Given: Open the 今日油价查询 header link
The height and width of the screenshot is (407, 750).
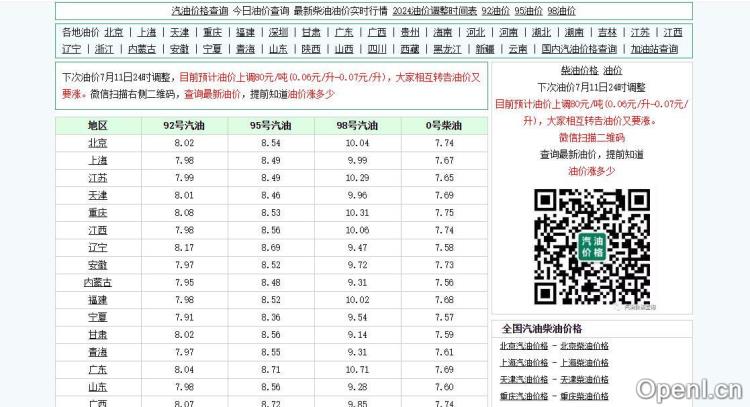Looking at the screenshot, I should (261, 11).
